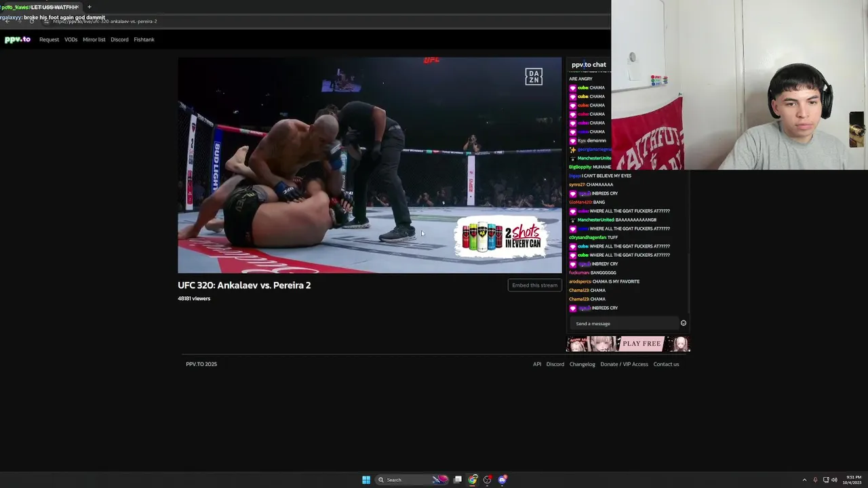The width and height of the screenshot is (868, 488).
Task: Click username GloMan420 in chat
Action: coord(580,202)
